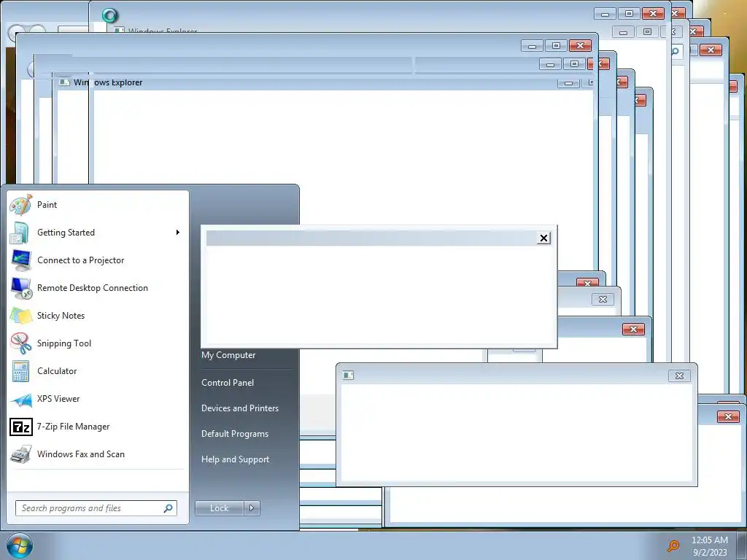Close the bottom blank dialog window
This screenshot has width=747, height=560.
[x=679, y=376]
